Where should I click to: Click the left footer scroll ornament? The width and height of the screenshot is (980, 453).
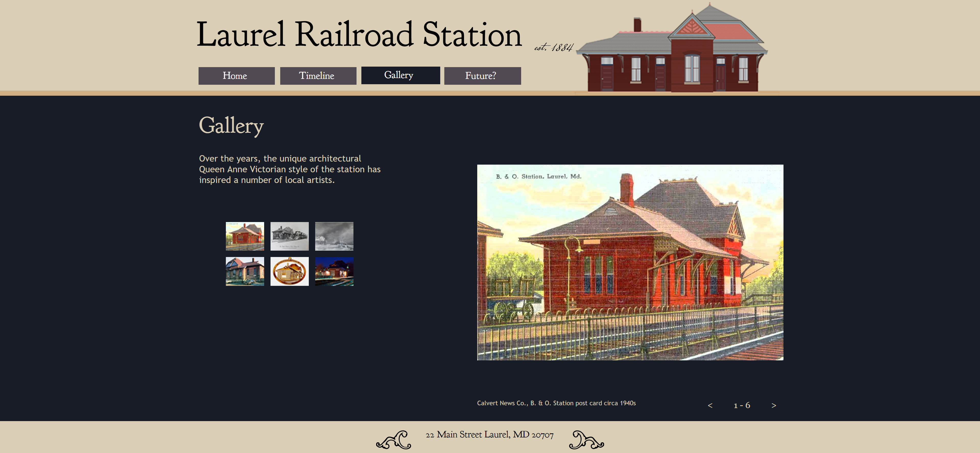coord(394,440)
